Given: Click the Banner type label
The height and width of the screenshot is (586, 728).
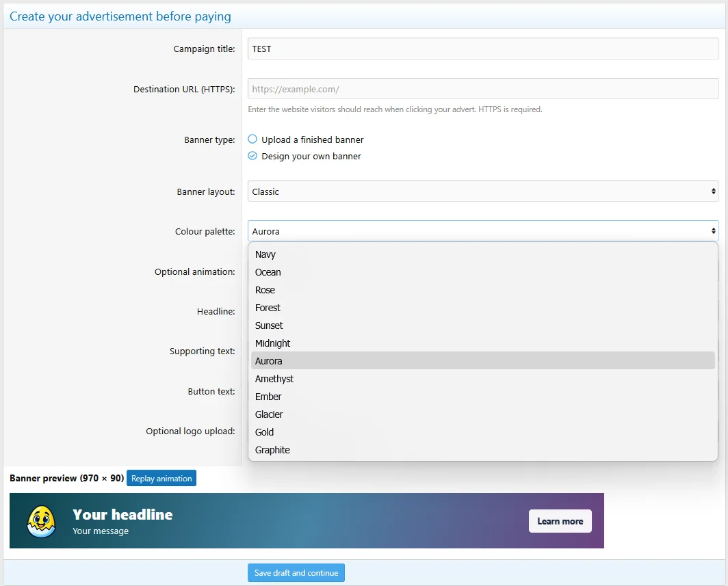Looking at the screenshot, I should pyautogui.click(x=209, y=140).
